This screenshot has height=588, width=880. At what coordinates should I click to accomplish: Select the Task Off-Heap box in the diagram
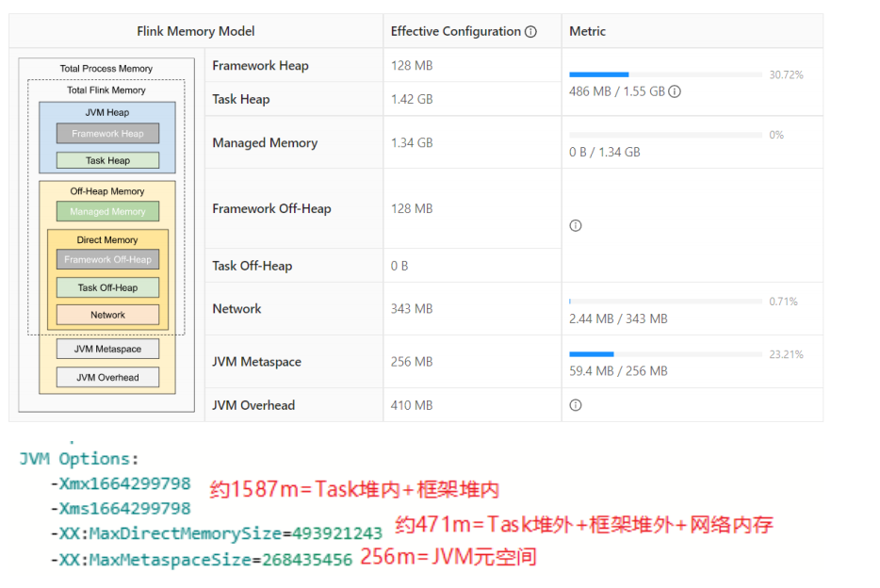107,288
